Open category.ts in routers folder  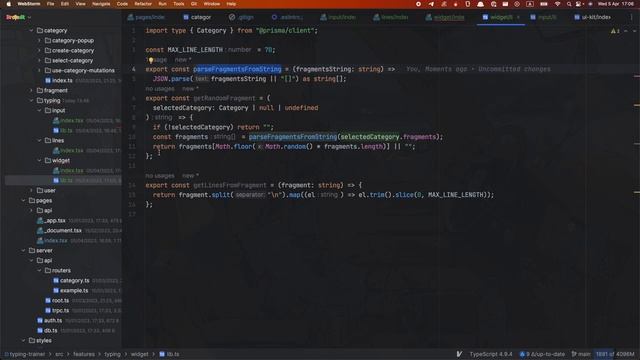coord(74,280)
